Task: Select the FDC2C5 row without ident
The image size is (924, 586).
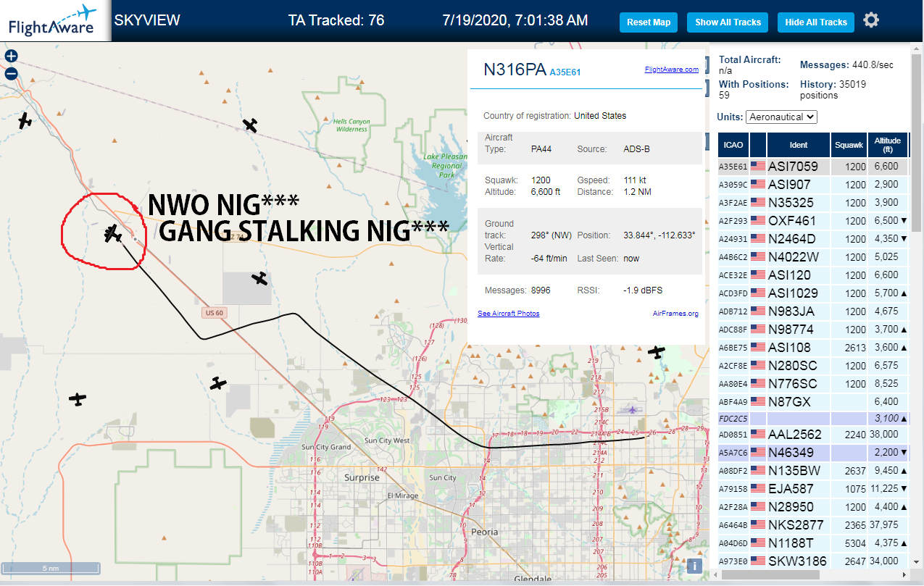Action: pyautogui.click(x=813, y=419)
